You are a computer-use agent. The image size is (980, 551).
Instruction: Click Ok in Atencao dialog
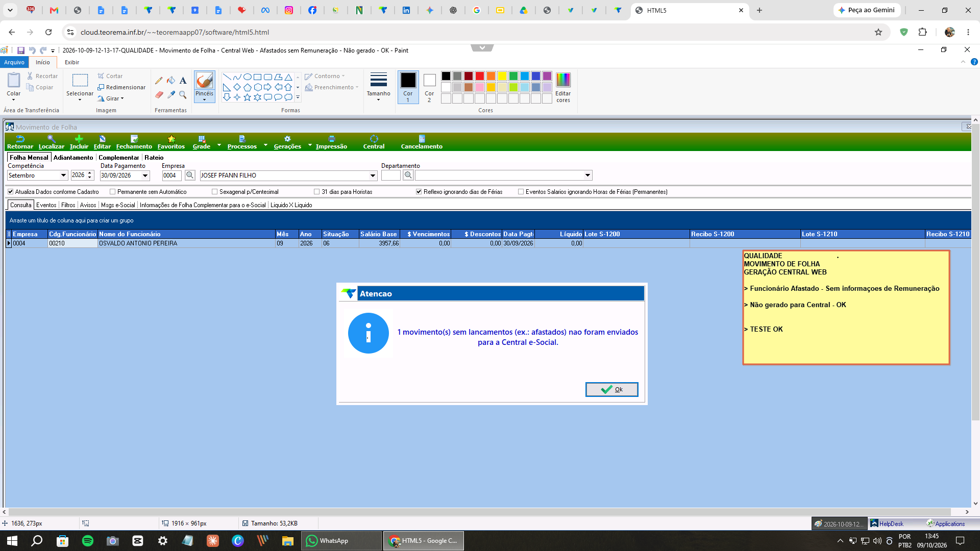tap(611, 389)
